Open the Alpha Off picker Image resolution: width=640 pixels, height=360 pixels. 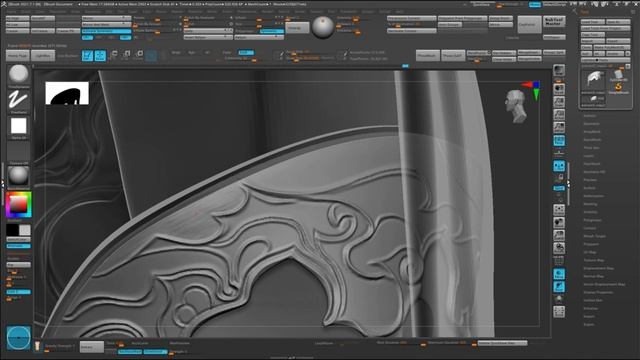point(18,126)
